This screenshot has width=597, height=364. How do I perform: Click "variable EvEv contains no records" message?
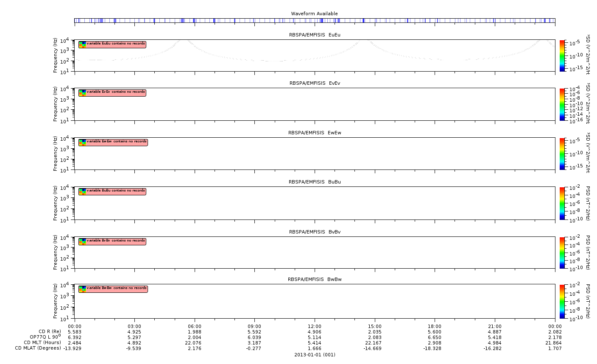112,92
